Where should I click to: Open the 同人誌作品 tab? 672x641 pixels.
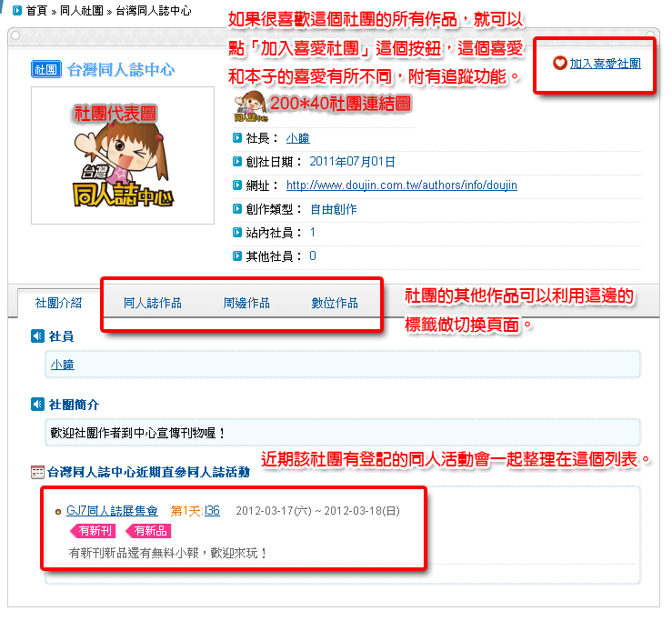click(153, 303)
